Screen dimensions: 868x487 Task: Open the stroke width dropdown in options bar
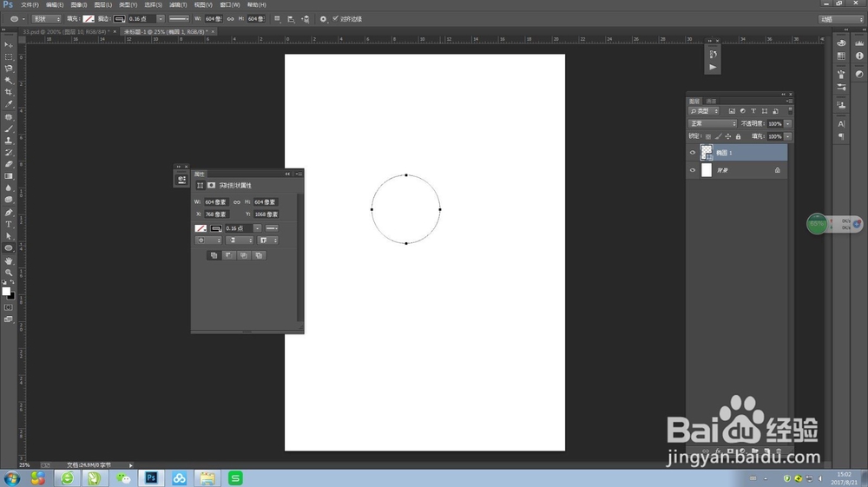[160, 19]
